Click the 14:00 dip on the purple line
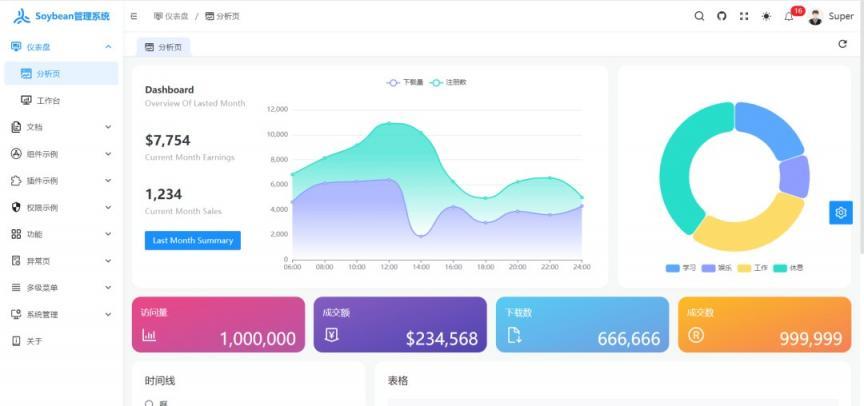 [421, 236]
